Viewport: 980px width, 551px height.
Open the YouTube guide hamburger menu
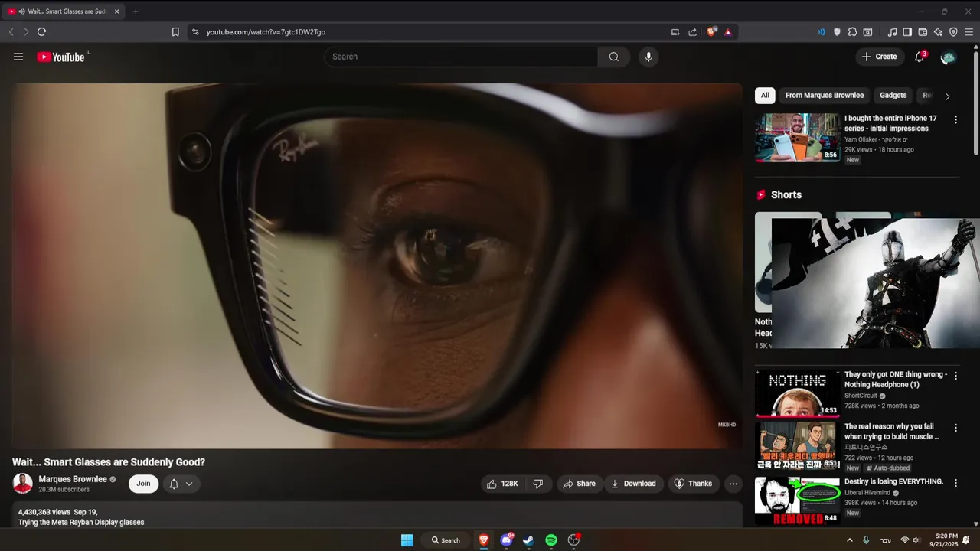point(18,57)
